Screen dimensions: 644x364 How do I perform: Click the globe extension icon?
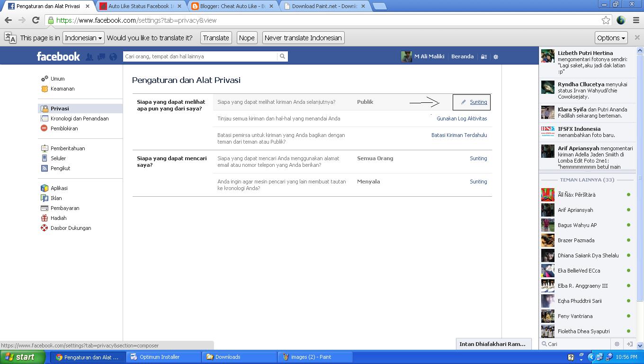621,20
